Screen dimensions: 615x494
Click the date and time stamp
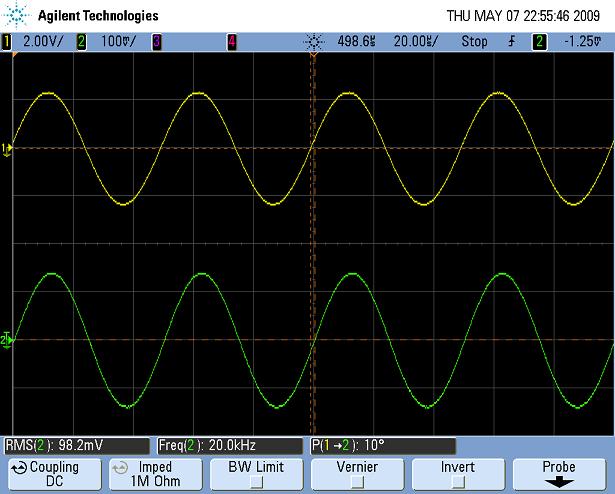point(523,16)
